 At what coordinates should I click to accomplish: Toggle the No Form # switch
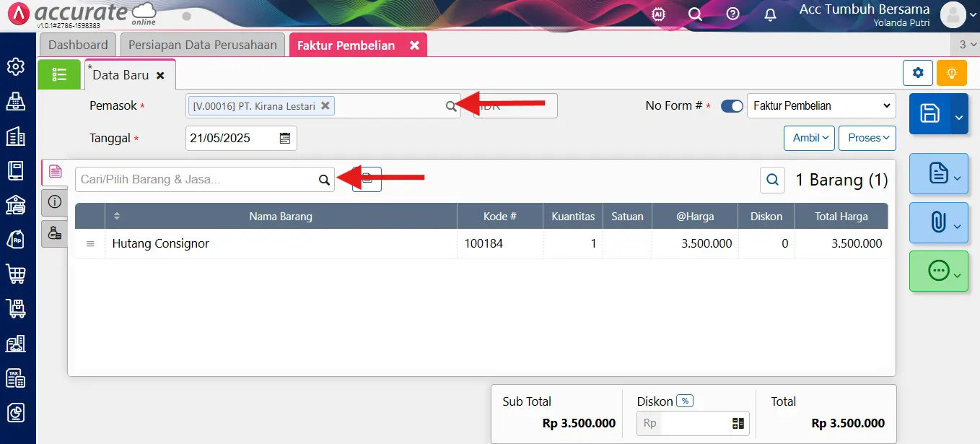(x=731, y=105)
